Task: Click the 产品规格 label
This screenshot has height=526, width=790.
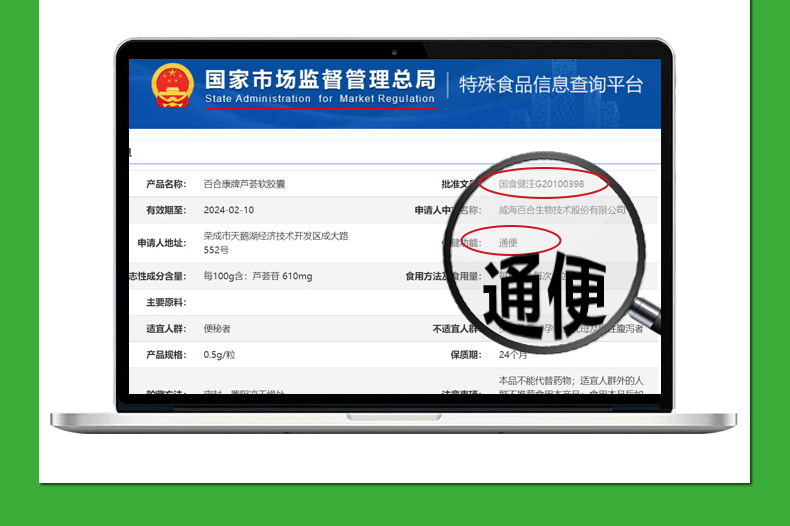Action: point(166,355)
